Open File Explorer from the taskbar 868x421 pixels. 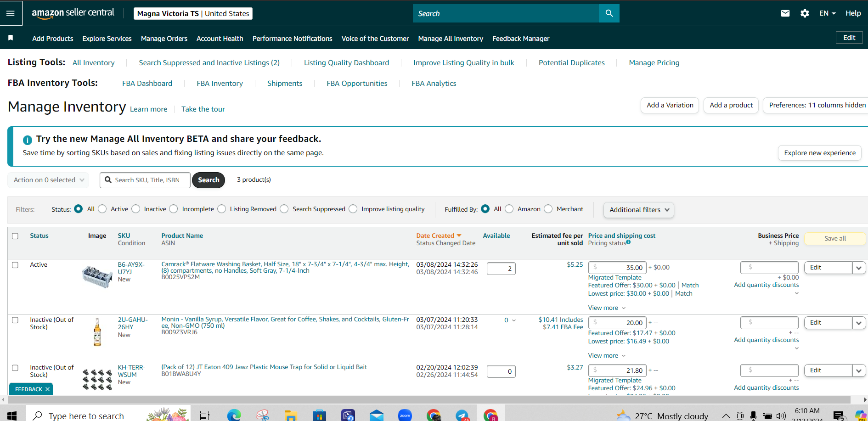291,415
